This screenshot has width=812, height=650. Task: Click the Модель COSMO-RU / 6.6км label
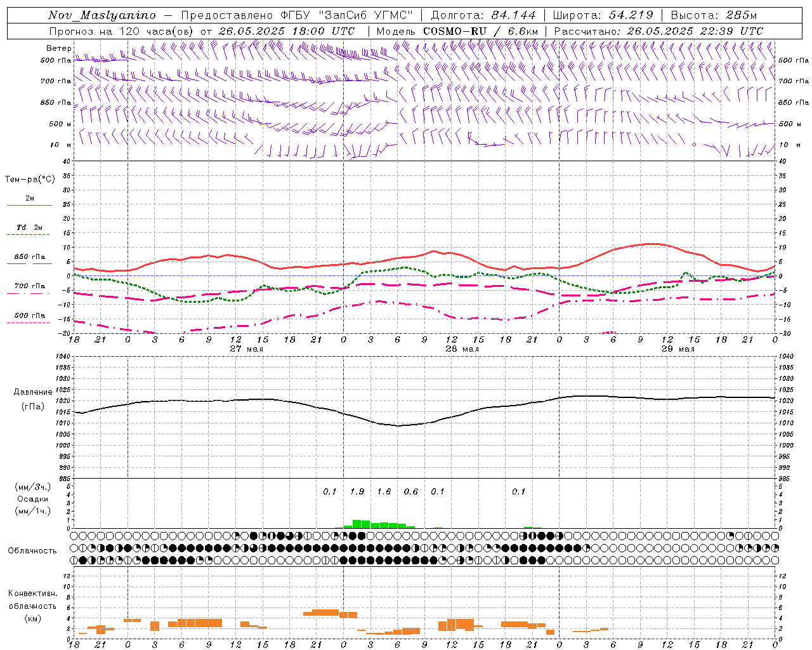(457, 31)
